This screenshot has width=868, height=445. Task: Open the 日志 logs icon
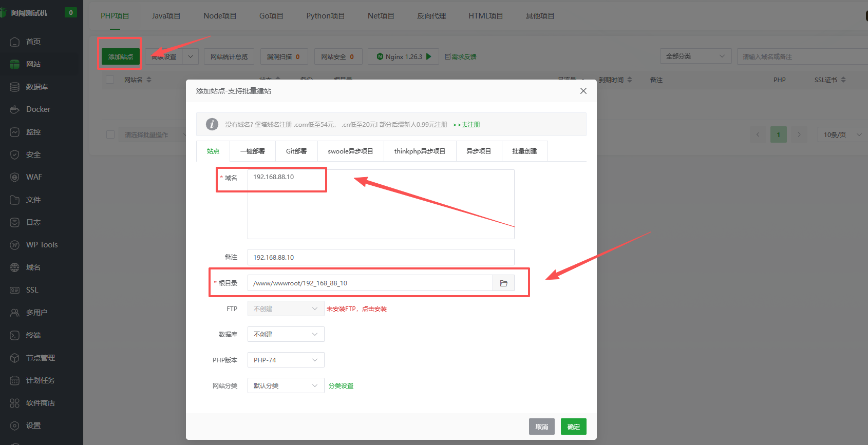point(15,222)
